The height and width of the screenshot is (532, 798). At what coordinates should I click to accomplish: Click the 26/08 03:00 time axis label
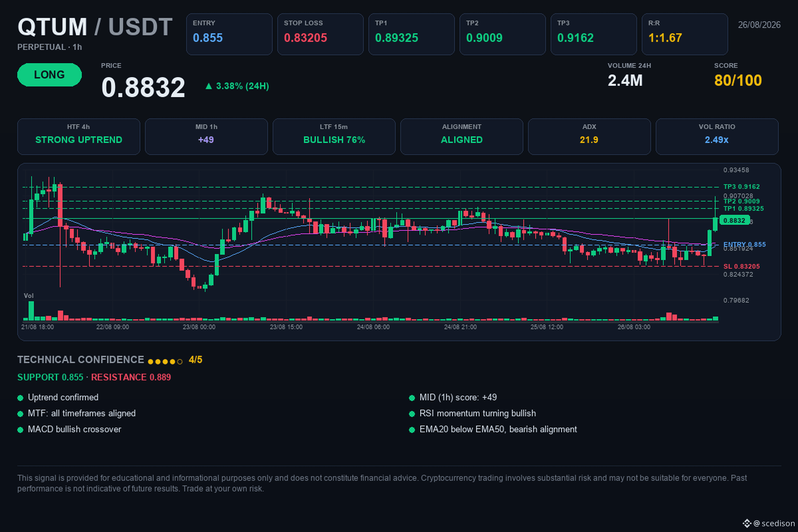[634, 327]
